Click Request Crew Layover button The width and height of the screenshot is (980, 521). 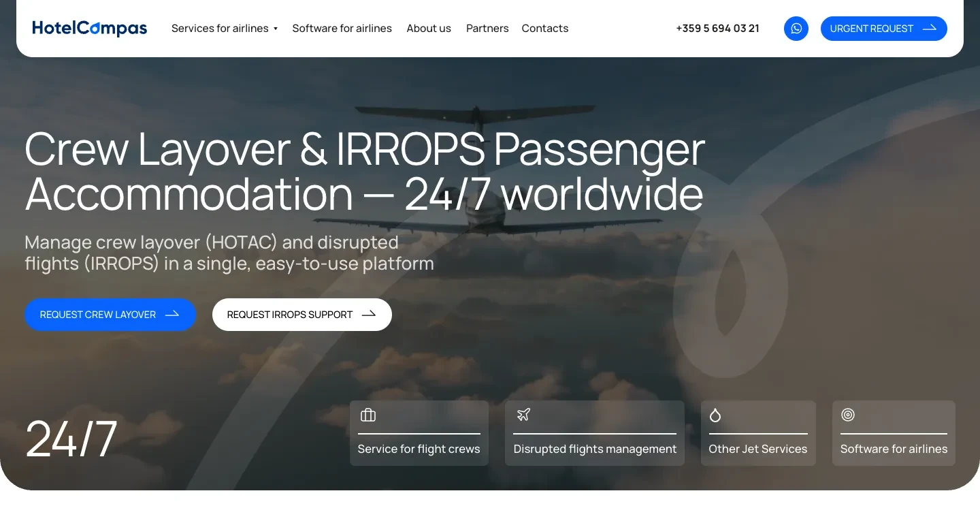110,315
